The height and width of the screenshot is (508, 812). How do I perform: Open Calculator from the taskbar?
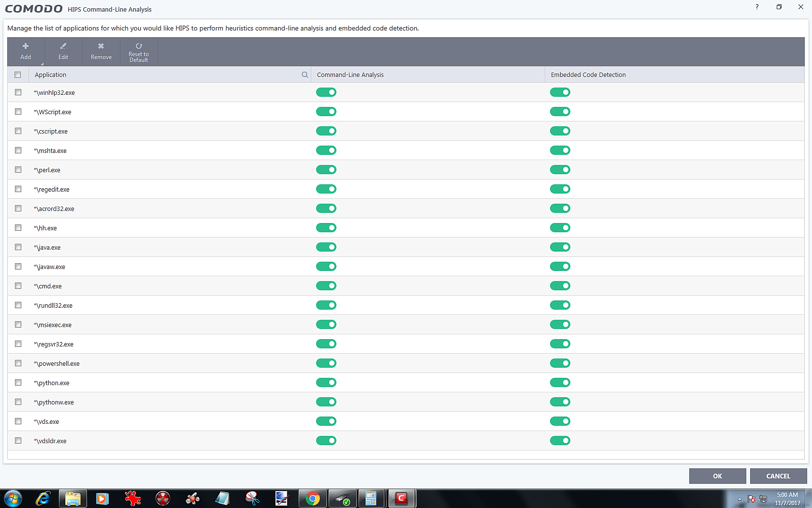(371, 498)
